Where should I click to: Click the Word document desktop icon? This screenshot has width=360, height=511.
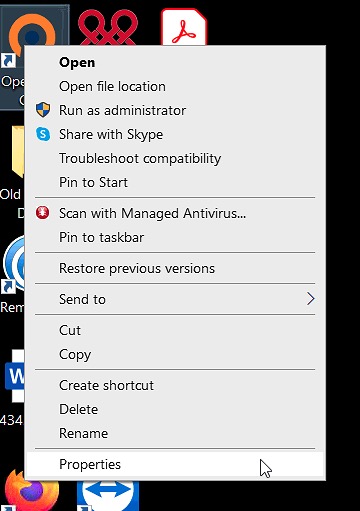tap(14, 376)
